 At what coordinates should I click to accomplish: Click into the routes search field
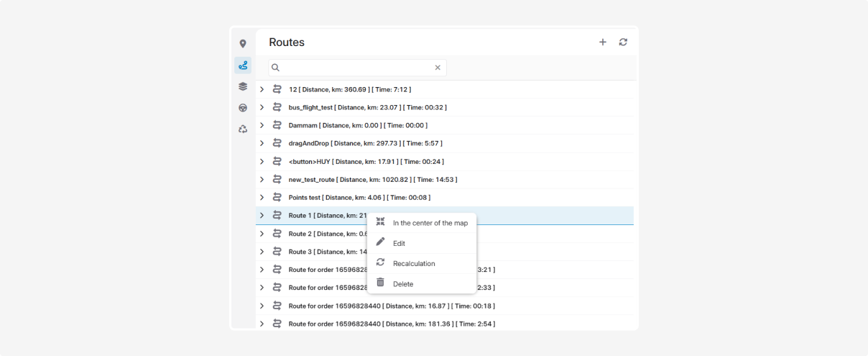click(356, 68)
